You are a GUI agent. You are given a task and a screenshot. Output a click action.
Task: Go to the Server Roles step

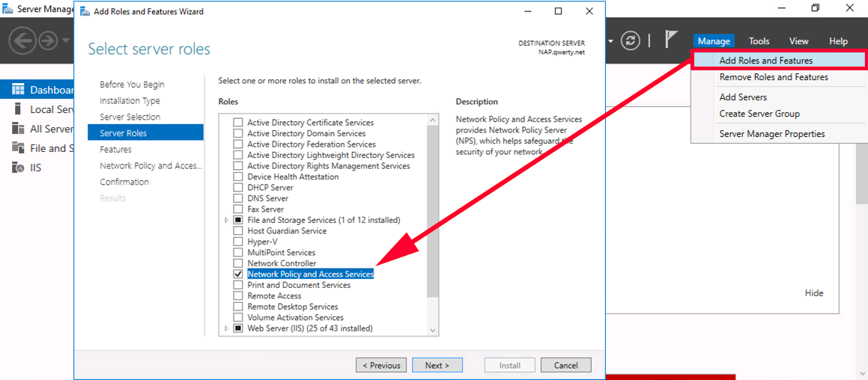pyautogui.click(x=145, y=132)
